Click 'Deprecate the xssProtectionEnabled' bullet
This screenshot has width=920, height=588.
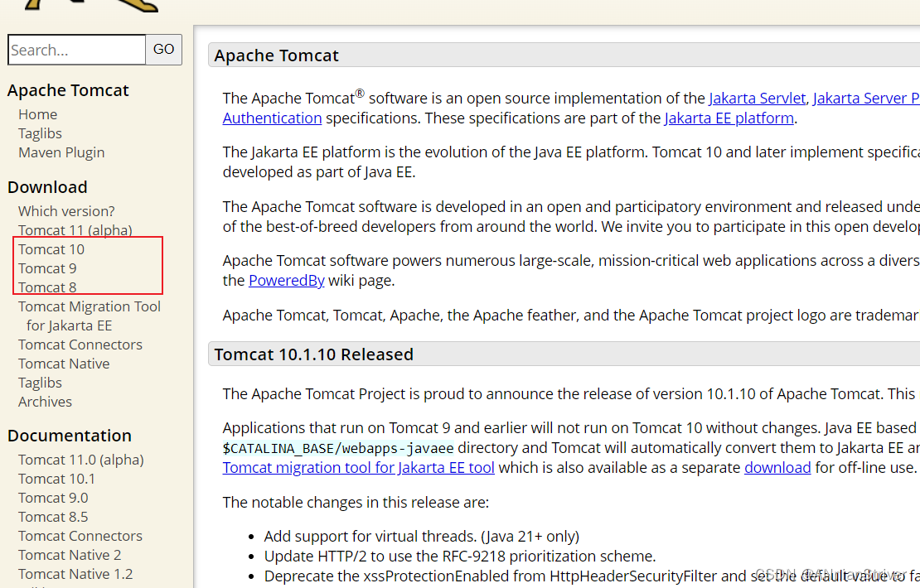tap(592, 576)
